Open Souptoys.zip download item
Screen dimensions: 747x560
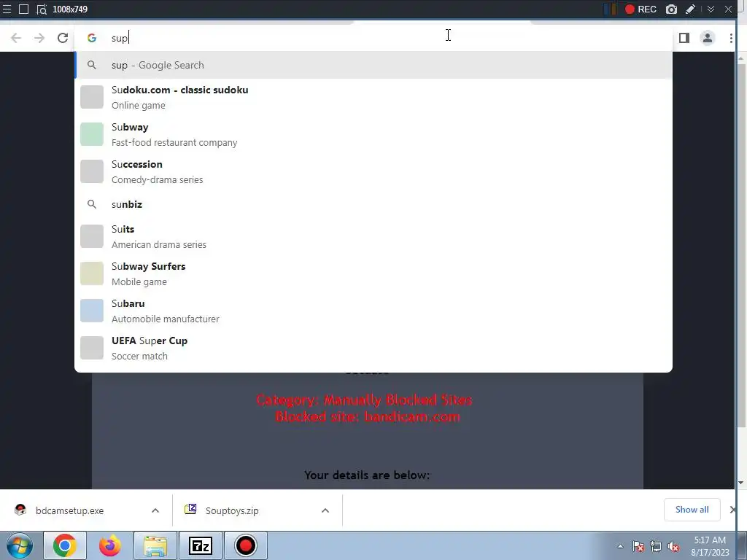(x=232, y=510)
